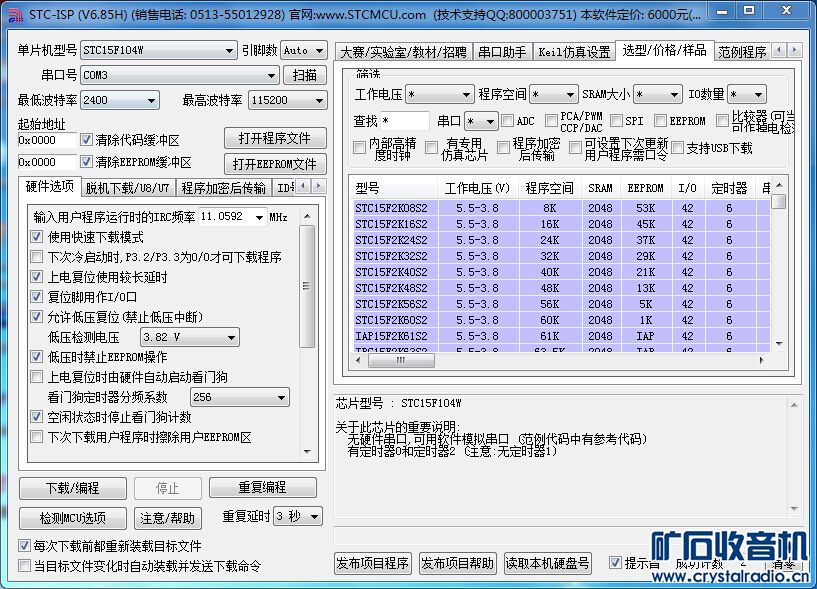Screen dimensions: 817x589
Task: Check the ADC filter checkbox
Action: [x=507, y=121]
